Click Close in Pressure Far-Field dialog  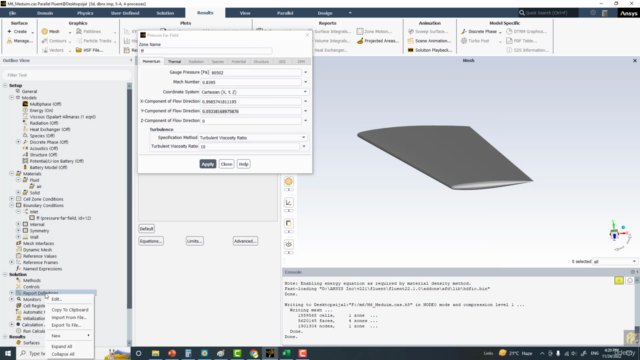tap(227, 164)
